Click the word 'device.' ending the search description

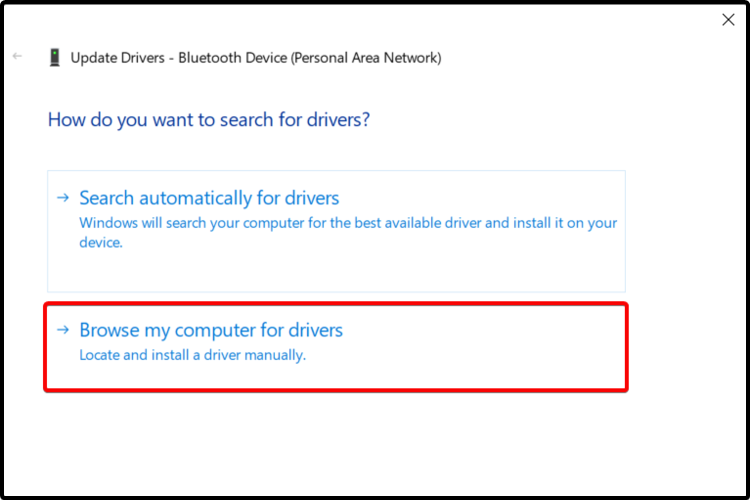click(x=100, y=242)
